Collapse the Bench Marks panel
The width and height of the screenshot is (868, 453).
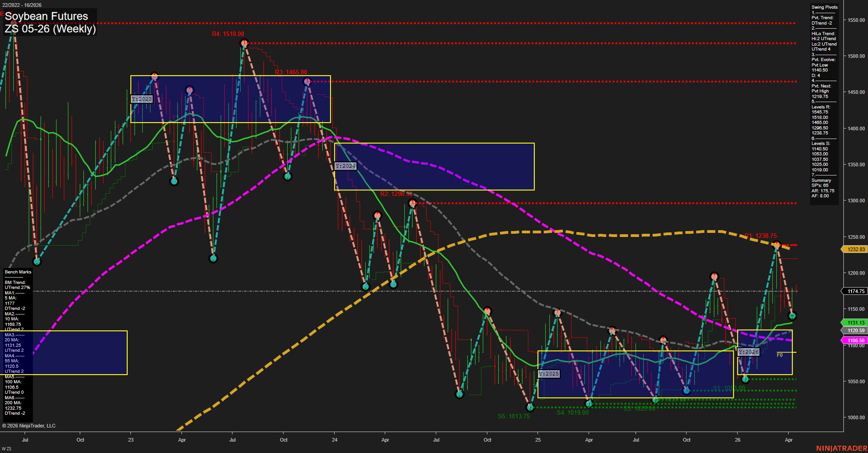coord(17,272)
